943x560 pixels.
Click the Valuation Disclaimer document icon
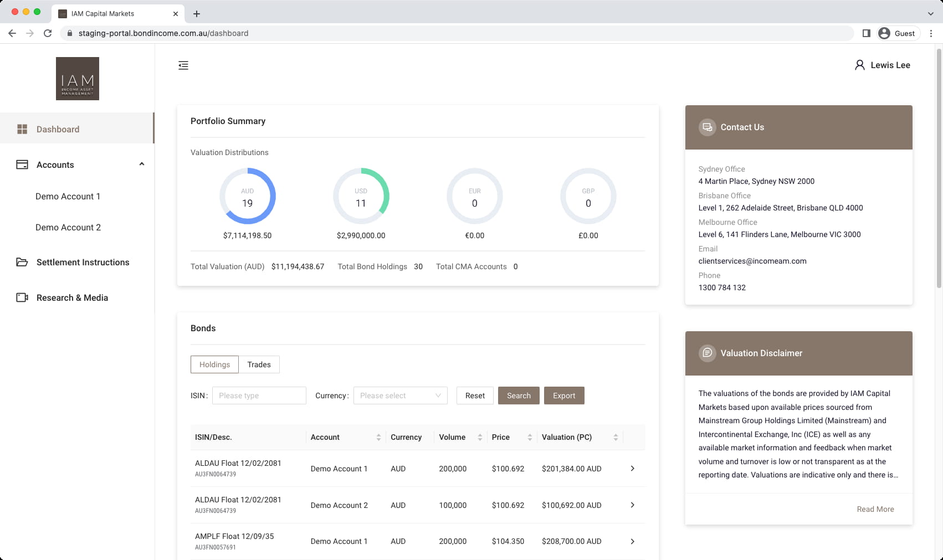(x=707, y=353)
